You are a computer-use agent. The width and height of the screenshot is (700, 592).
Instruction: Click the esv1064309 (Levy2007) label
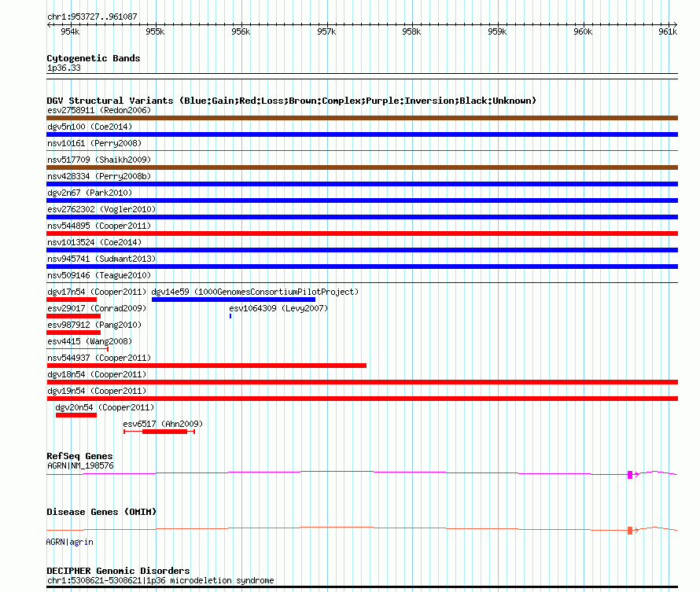click(x=278, y=308)
